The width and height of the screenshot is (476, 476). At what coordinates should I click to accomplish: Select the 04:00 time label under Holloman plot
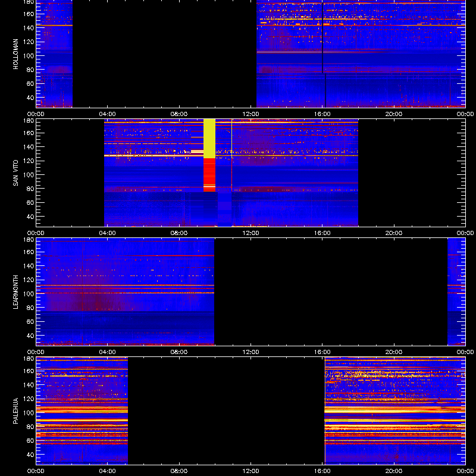[x=108, y=114]
